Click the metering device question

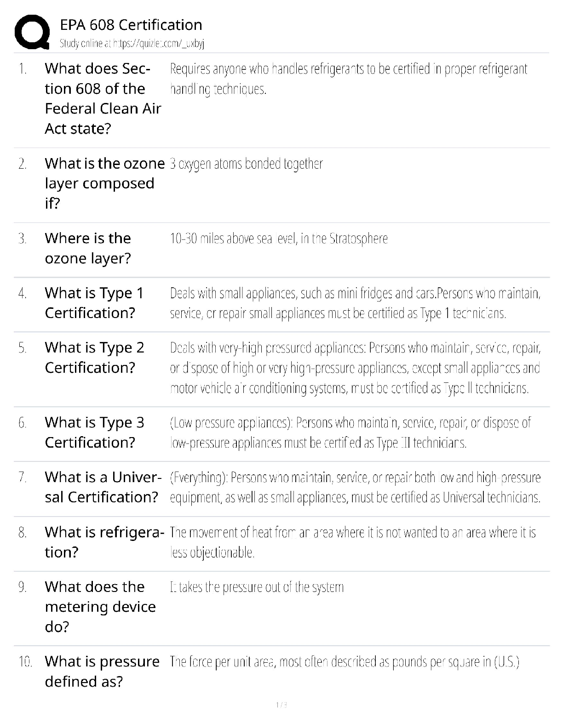coord(100,607)
